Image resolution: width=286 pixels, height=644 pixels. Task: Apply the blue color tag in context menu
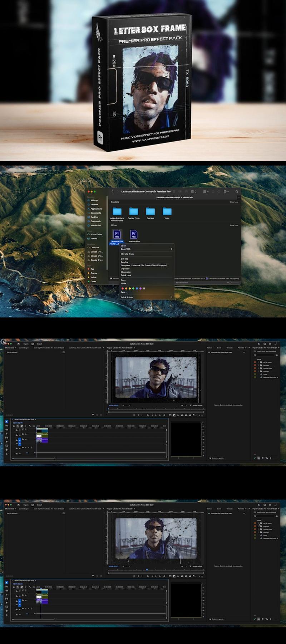137,288
